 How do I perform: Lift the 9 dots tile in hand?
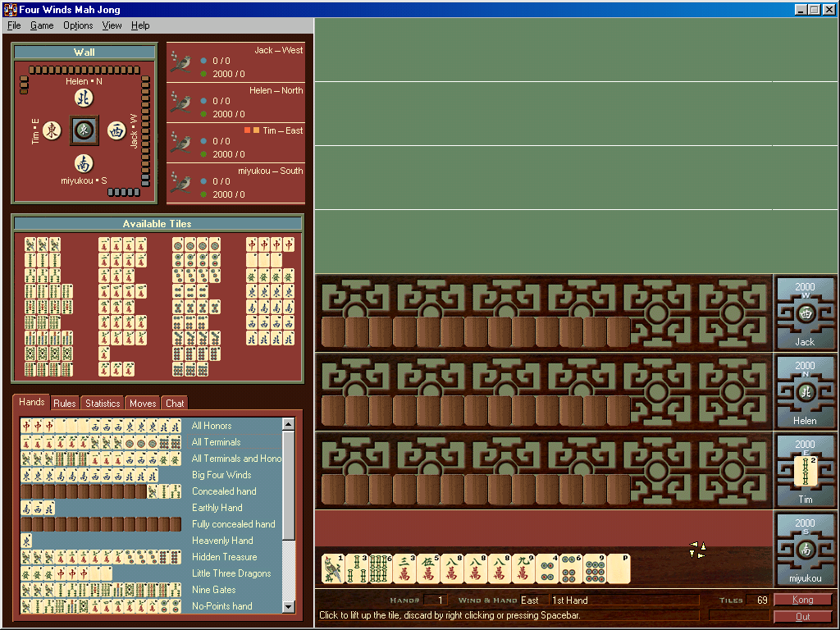coord(595,568)
